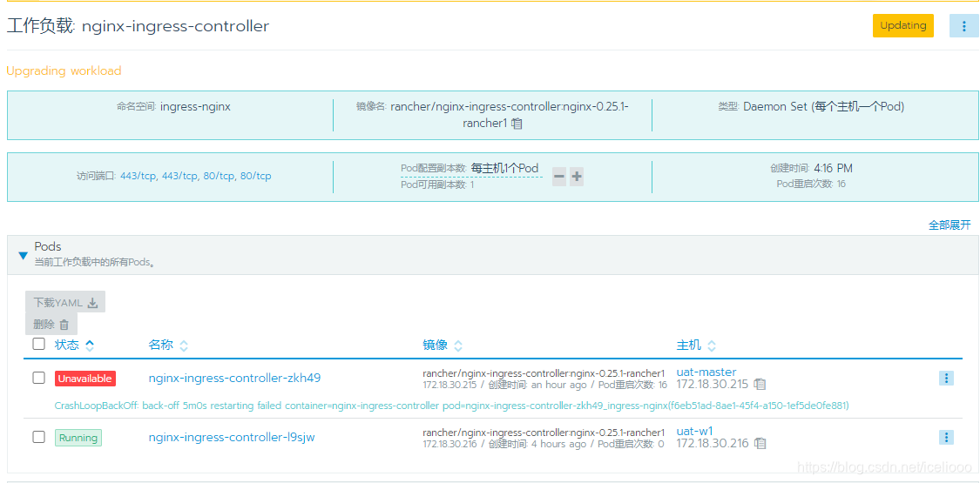980x483 pixels.
Task: Click Upgrading workload status text
Action: (x=64, y=70)
